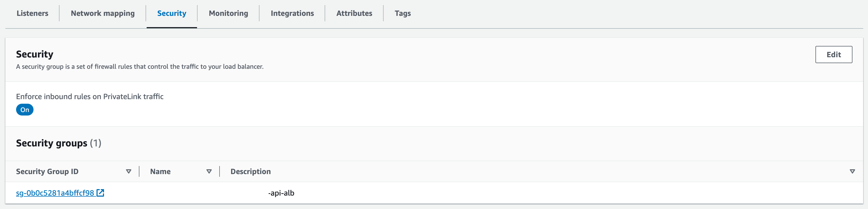Open external link icon beside security group ID
This screenshot has width=868, height=209.
coord(101,193)
